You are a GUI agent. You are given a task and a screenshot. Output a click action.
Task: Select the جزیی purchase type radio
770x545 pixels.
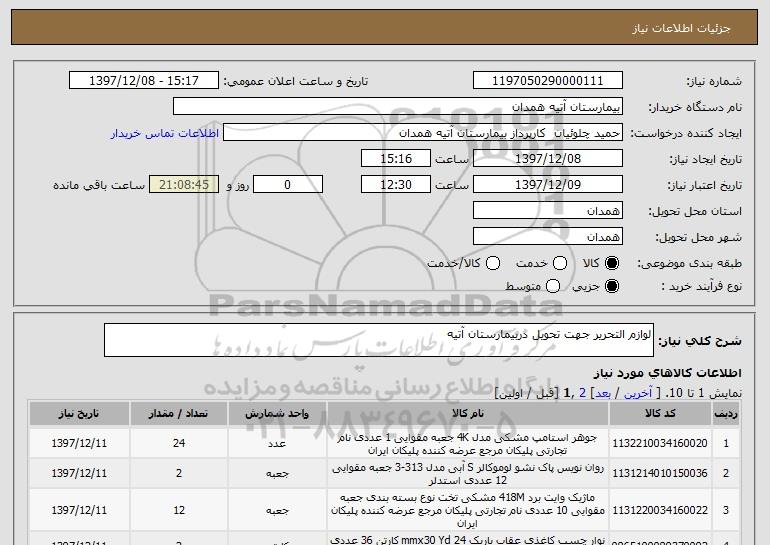(612, 286)
